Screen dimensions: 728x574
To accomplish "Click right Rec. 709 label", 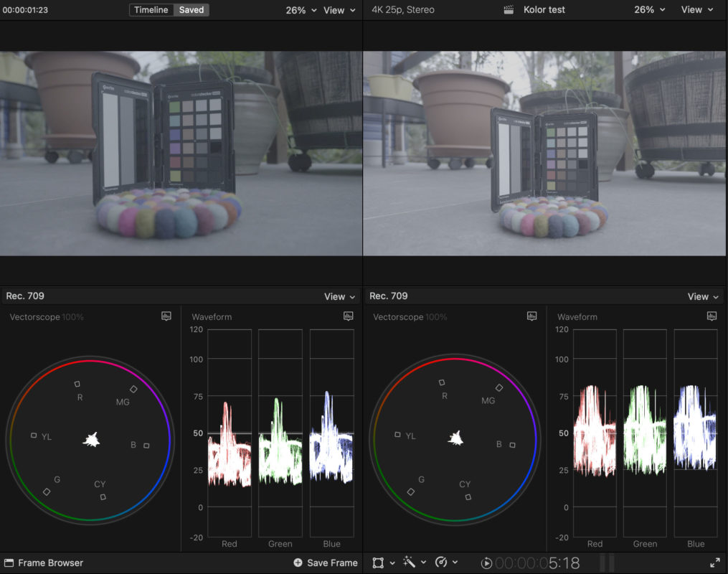I will tap(389, 296).
